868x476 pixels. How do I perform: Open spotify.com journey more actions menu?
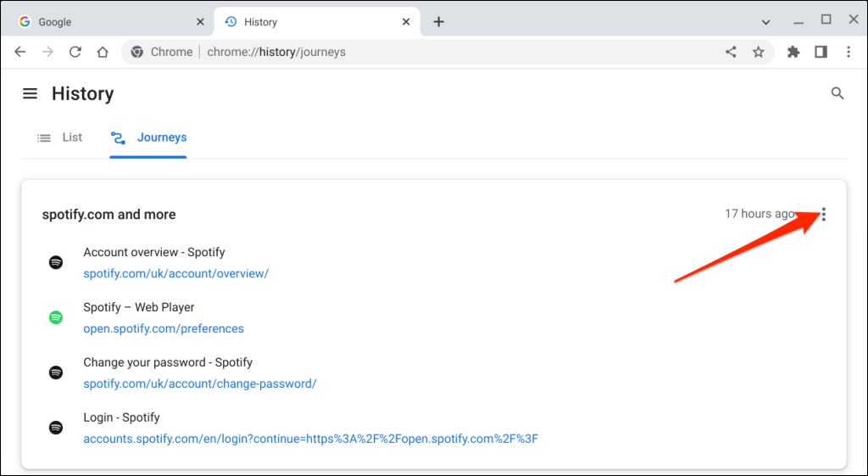(824, 215)
